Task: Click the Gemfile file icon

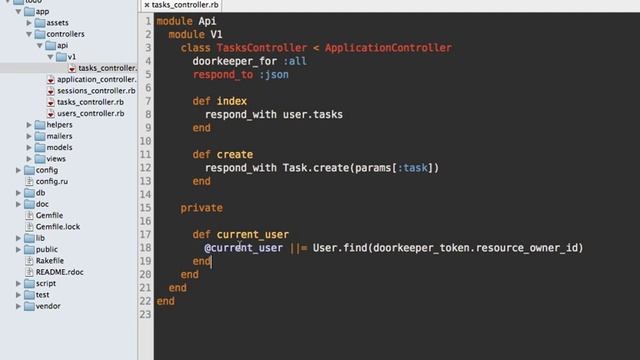Action: [x=29, y=216]
